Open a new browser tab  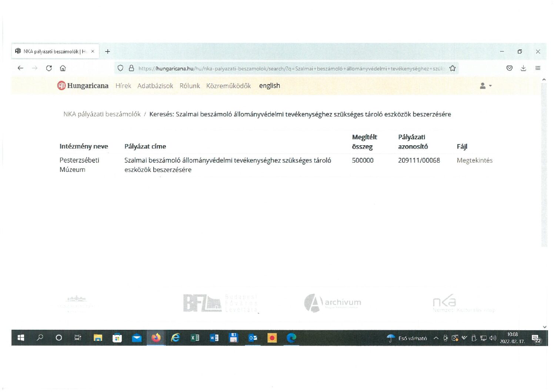point(107,52)
